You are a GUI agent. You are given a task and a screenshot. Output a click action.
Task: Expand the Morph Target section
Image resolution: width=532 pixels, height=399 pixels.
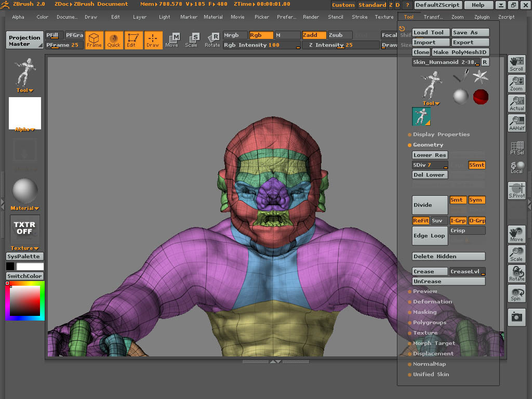[x=434, y=343]
